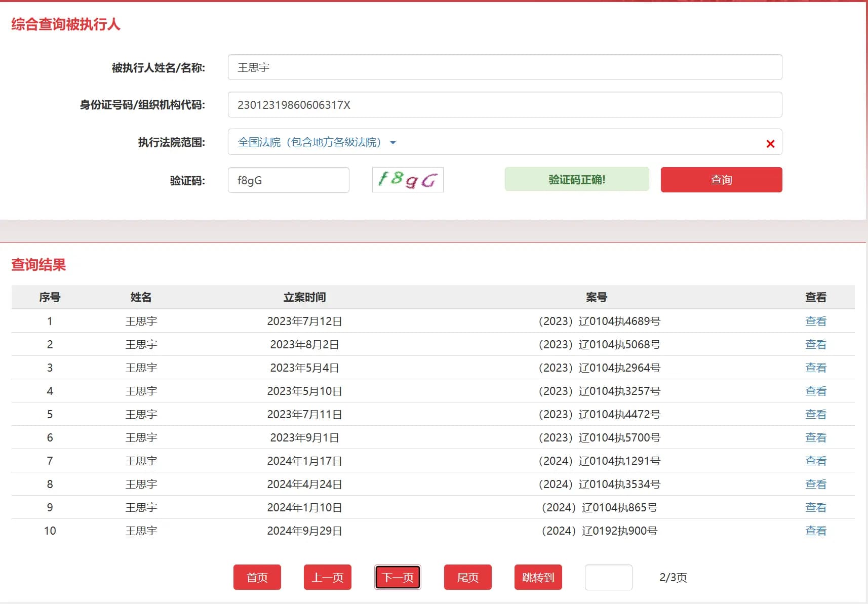Click the name field containing 王思宇
Image resolution: width=868 pixels, height=604 pixels.
click(x=504, y=67)
